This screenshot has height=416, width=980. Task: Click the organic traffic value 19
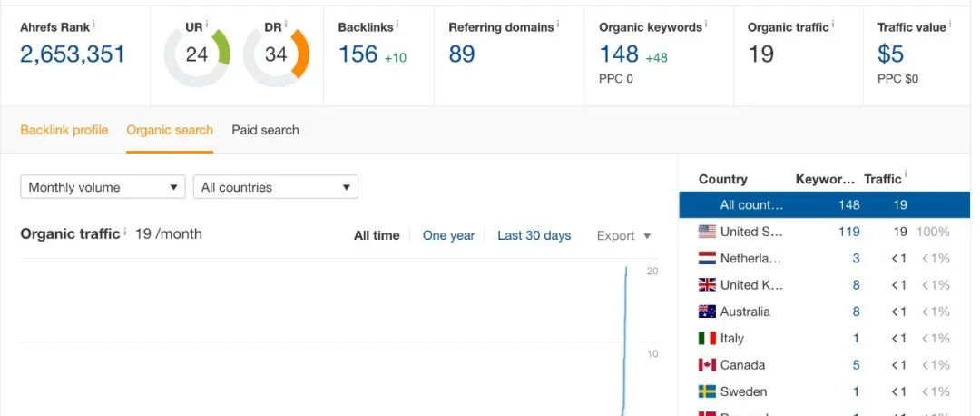click(x=760, y=54)
